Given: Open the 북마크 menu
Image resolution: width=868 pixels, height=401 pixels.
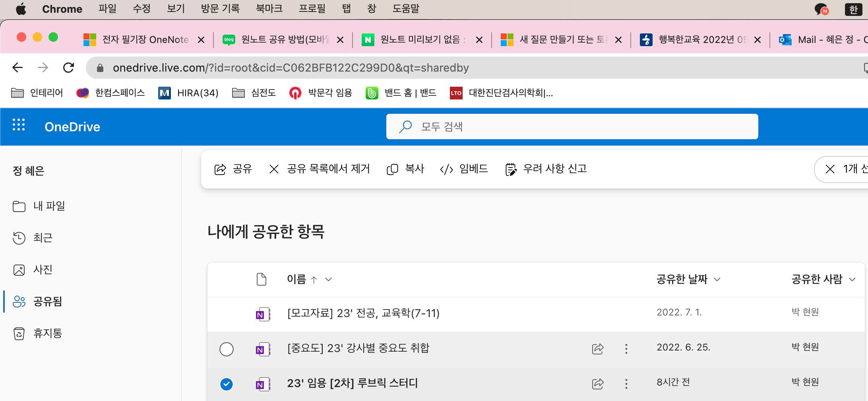Looking at the screenshot, I should [x=269, y=9].
